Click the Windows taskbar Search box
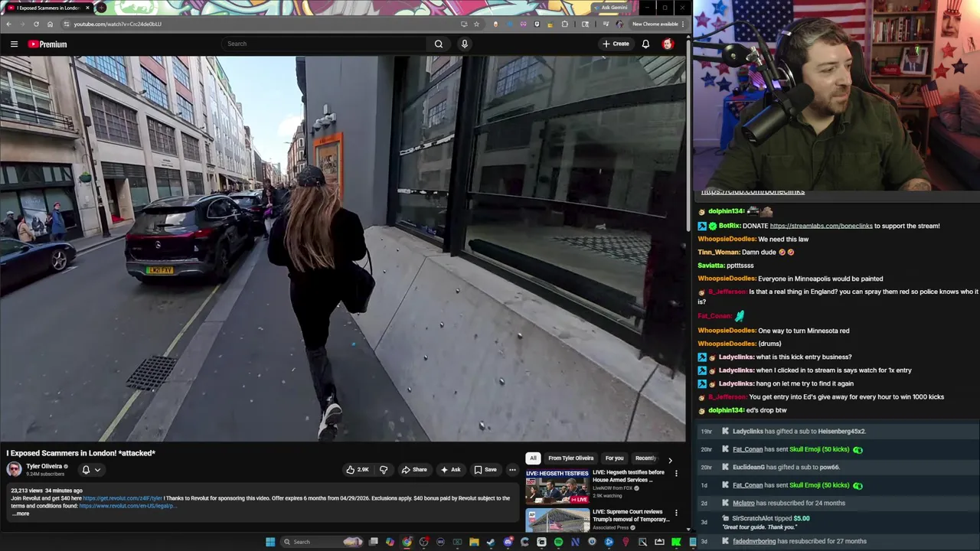The height and width of the screenshot is (551, 980). 321,542
